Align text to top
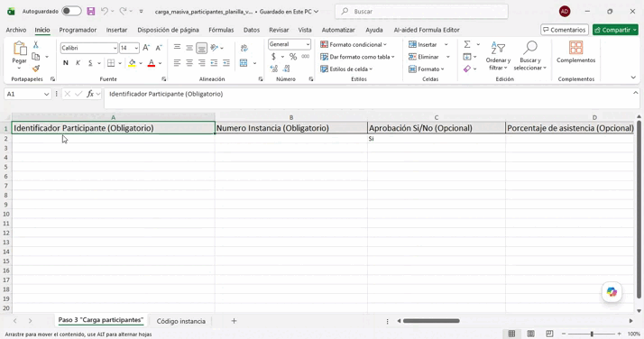Image resolution: width=644 pixels, height=339 pixels. (x=177, y=48)
